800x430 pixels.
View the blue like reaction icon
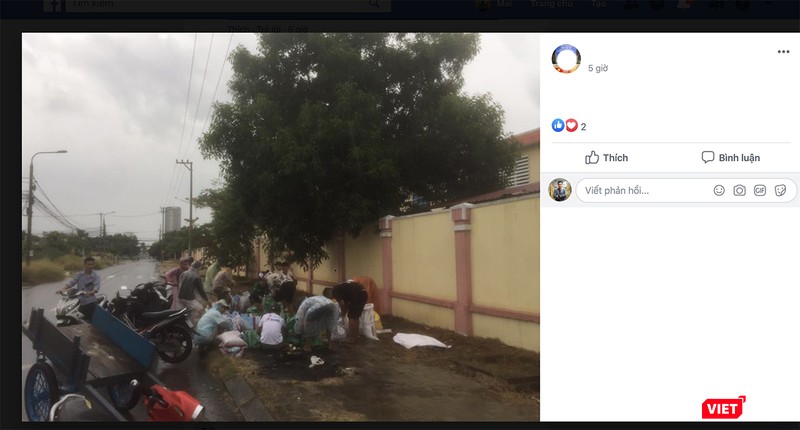[x=558, y=125]
